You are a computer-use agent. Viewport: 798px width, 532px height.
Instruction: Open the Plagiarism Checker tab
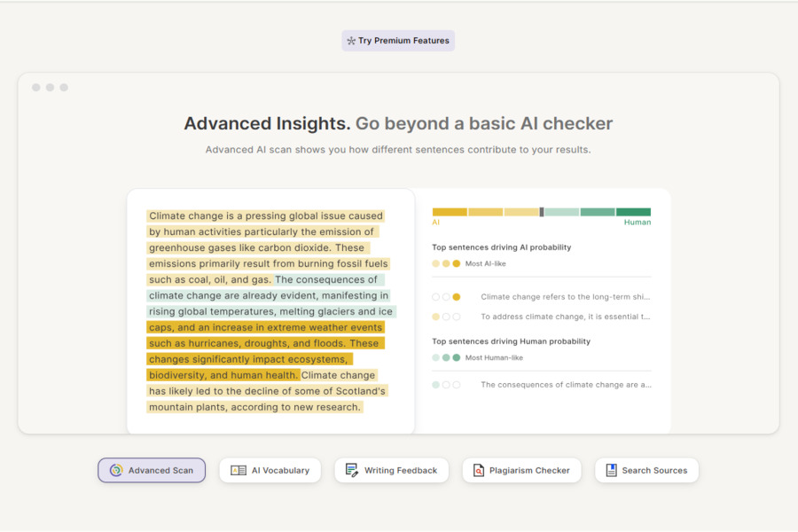click(521, 471)
